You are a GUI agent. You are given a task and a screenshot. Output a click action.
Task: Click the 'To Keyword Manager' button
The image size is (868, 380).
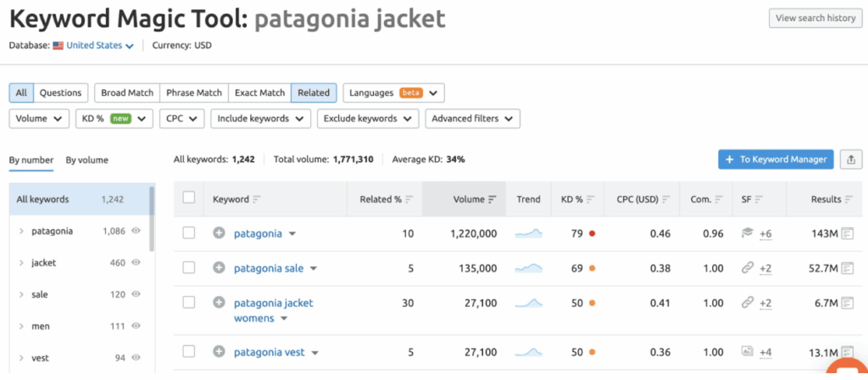[776, 159]
